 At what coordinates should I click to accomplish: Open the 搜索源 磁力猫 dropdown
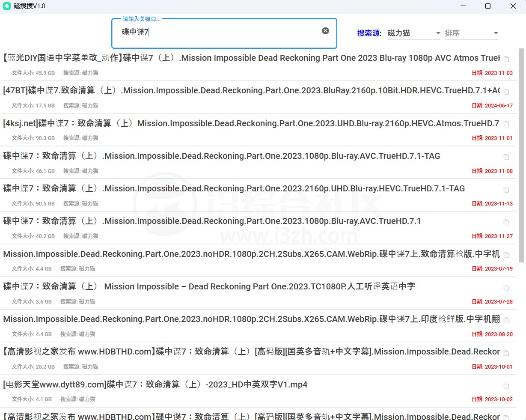coord(413,33)
